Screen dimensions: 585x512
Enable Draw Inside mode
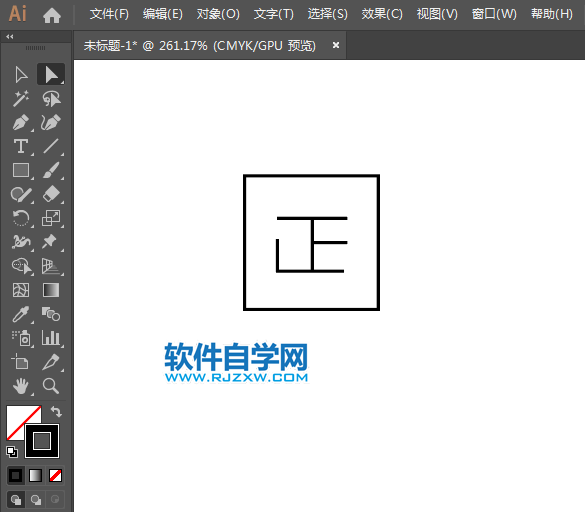point(55,499)
